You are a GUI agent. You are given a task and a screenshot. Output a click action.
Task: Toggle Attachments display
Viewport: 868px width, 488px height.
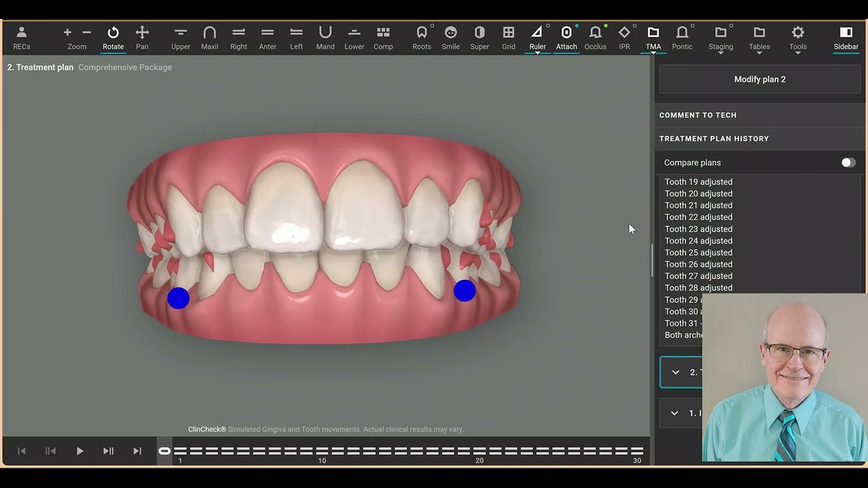[x=566, y=38]
